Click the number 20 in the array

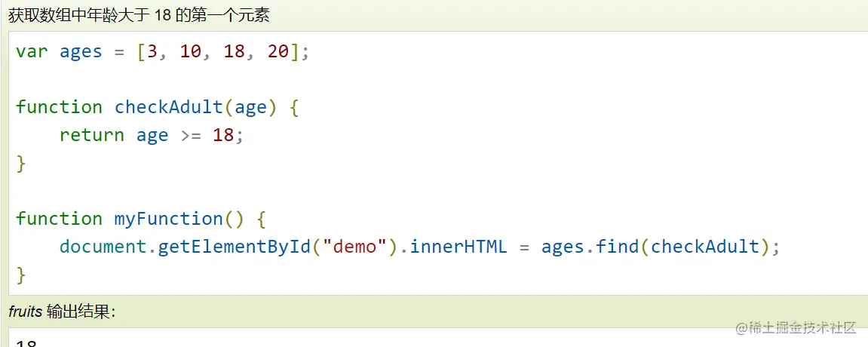[x=278, y=52]
